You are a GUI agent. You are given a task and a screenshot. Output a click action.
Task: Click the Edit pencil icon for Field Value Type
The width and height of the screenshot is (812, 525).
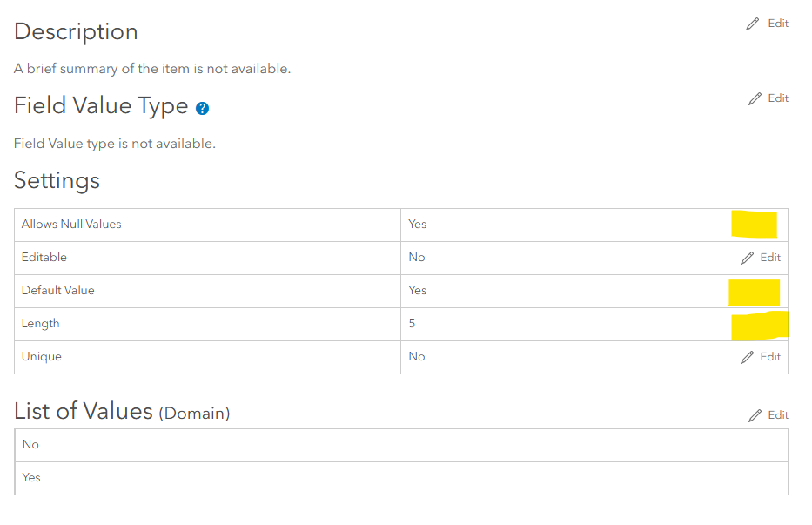(753, 98)
